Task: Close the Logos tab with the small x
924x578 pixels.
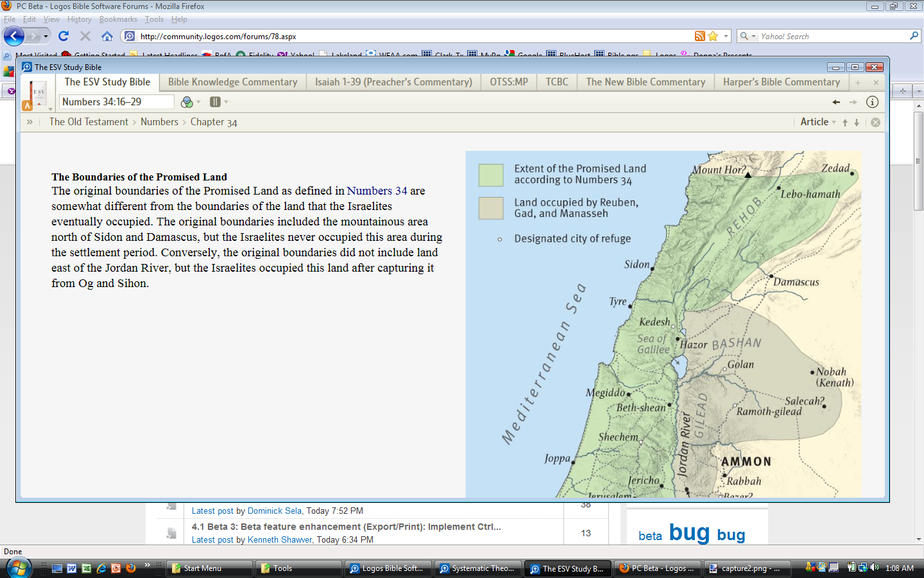Action: [876, 82]
